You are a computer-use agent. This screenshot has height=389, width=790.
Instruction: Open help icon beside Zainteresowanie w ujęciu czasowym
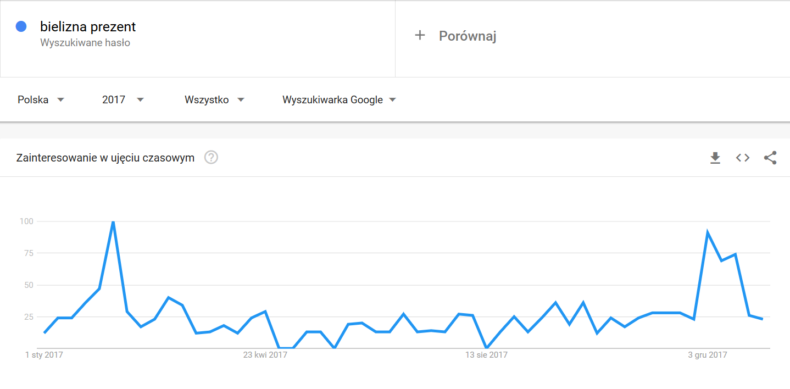click(x=211, y=158)
